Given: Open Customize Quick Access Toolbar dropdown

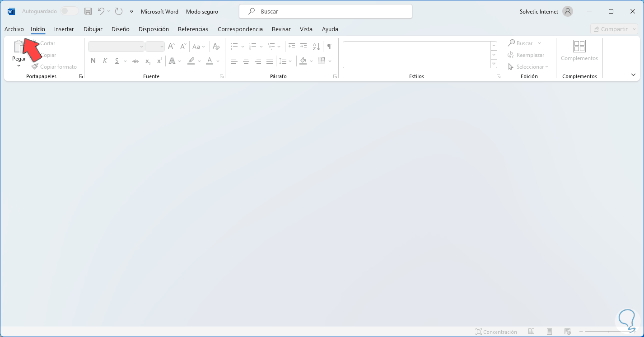Looking at the screenshot, I should click(131, 11).
